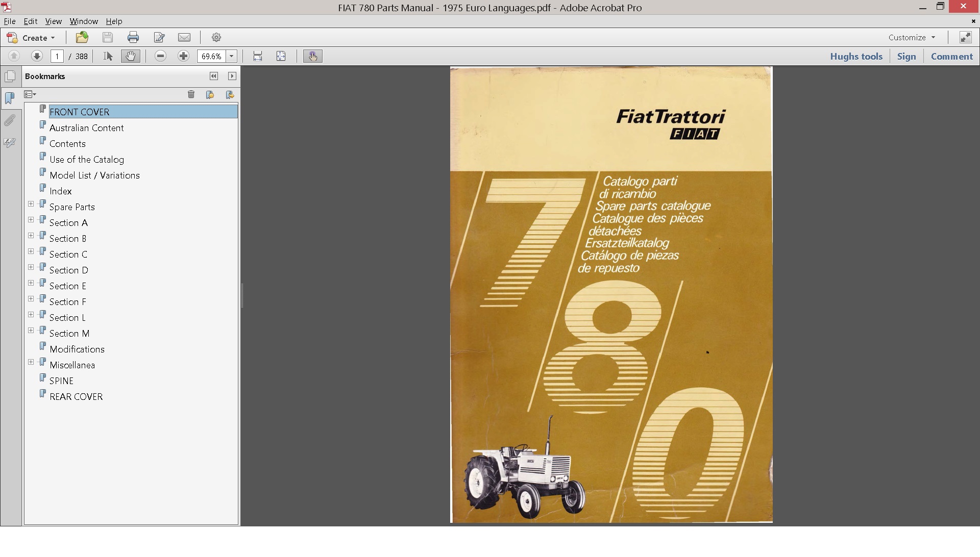
Task: Open the toolbar gear settings icon
Action: [x=216, y=37]
